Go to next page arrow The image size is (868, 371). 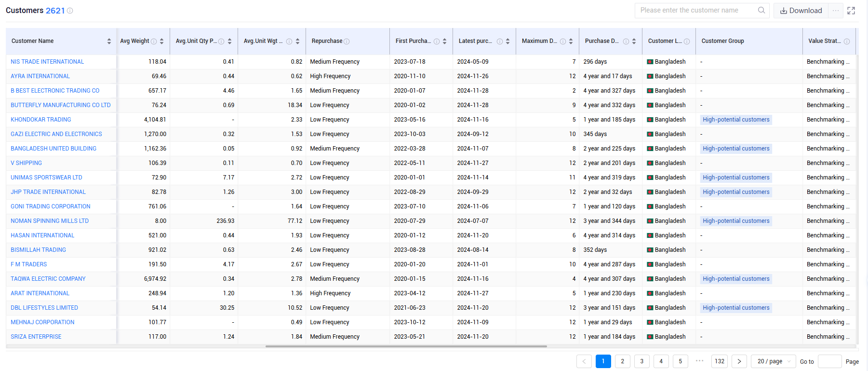click(x=739, y=361)
